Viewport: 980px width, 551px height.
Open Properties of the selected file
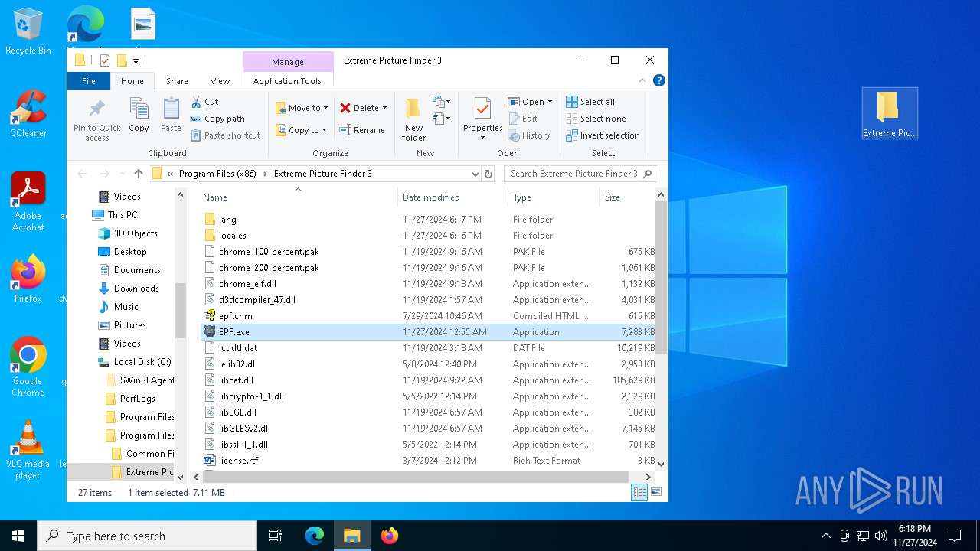click(482, 119)
